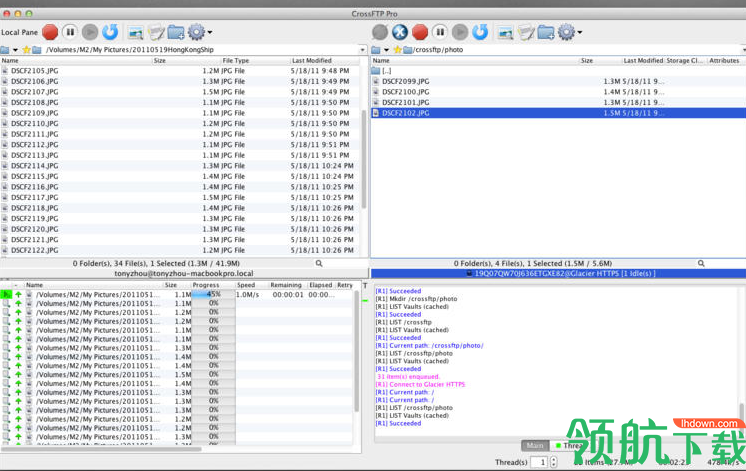This screenshot has width=746, height=471.
Task: Click the remote path field /crossftp/photo
Action: pos(576,49)
